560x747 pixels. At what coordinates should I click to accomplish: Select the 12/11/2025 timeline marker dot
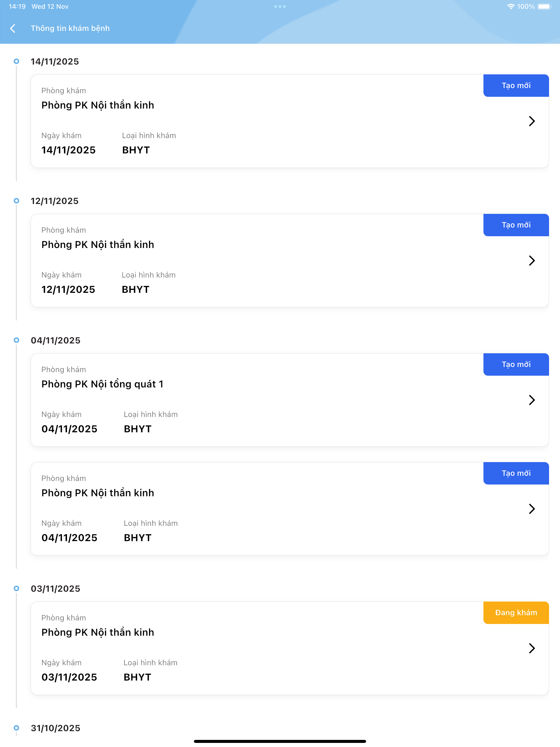click(x=16, y=201)
